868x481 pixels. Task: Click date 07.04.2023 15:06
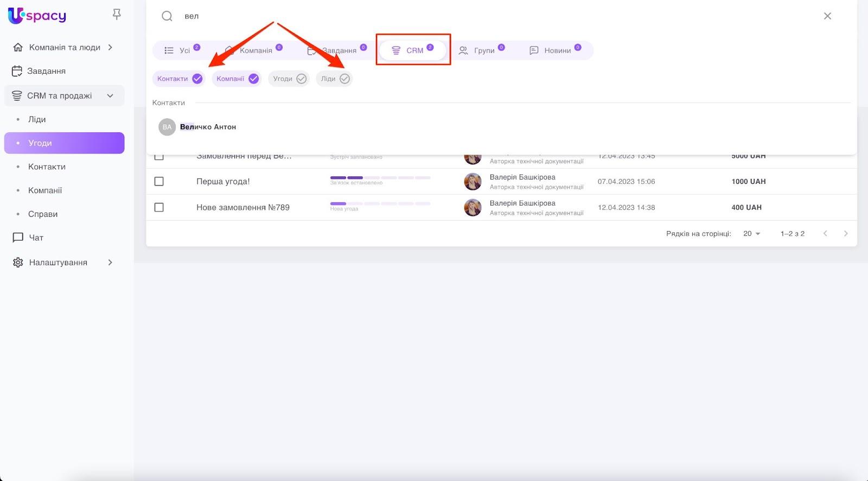pyautogui.click(x=626, y=182)
